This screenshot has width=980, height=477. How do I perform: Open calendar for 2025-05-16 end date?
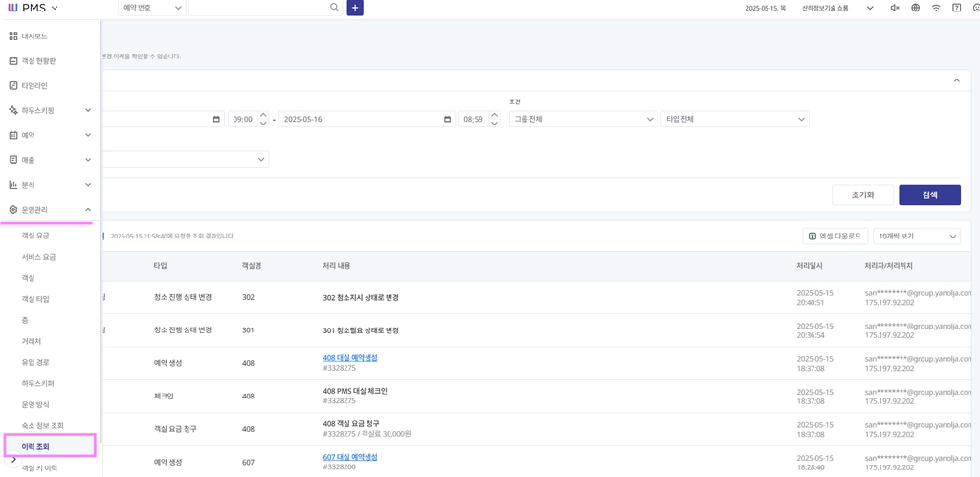(x=448, y=119)
